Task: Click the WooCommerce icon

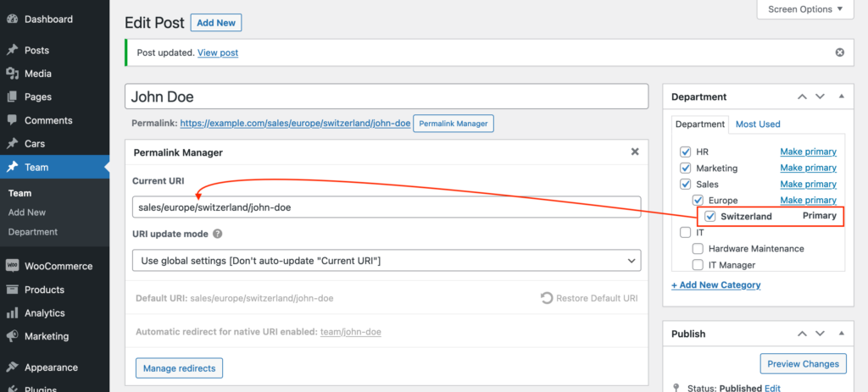Action: (12, 266)
